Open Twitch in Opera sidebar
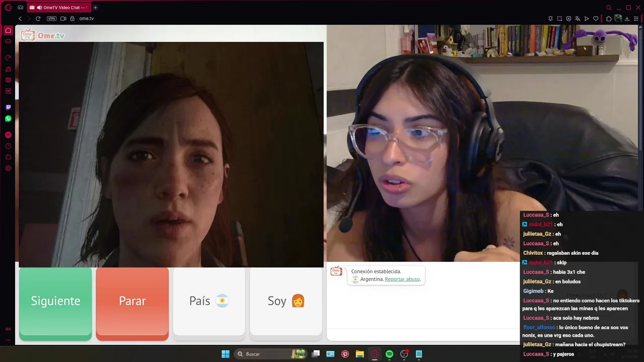The height and width of the screenshot is (362, 644). [8, 107]
